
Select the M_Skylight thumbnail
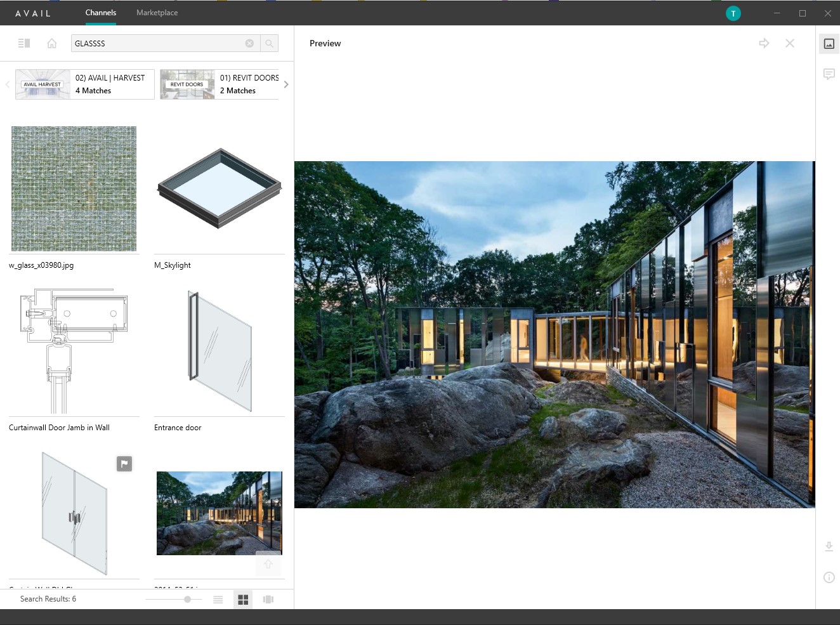219,188
